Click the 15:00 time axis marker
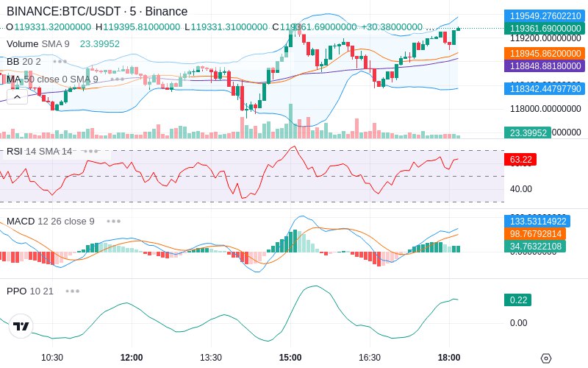The image size is (588, 368). (290, 358)
